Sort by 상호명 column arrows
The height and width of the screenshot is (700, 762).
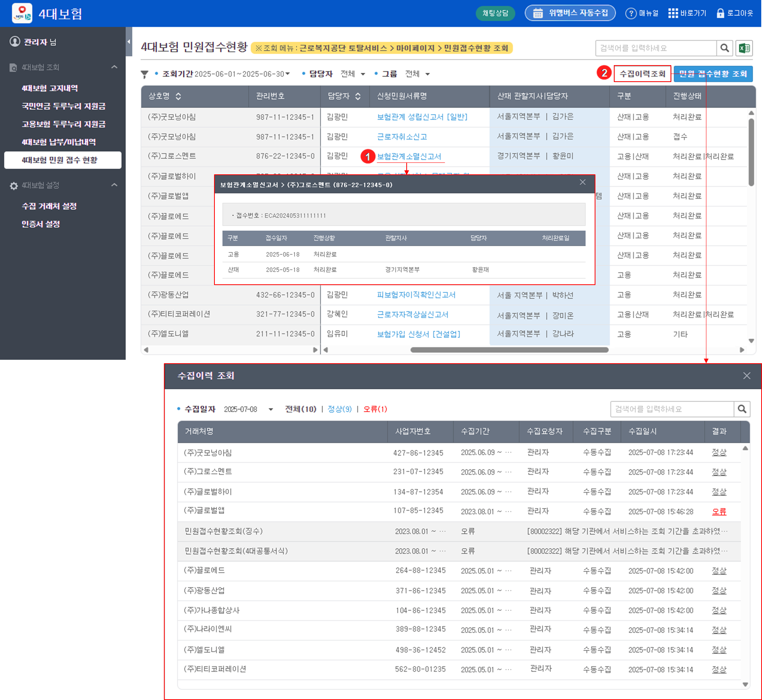point(178,96)
